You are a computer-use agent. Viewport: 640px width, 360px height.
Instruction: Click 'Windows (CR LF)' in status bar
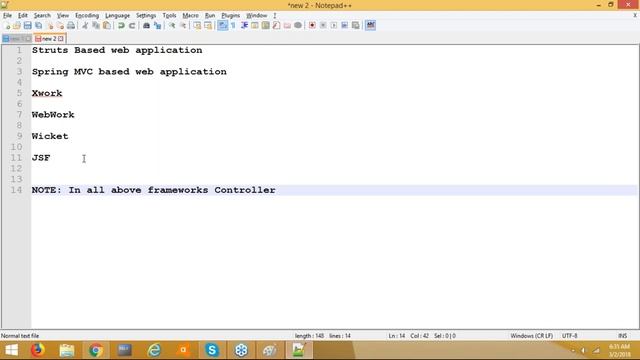coord(531,336)
